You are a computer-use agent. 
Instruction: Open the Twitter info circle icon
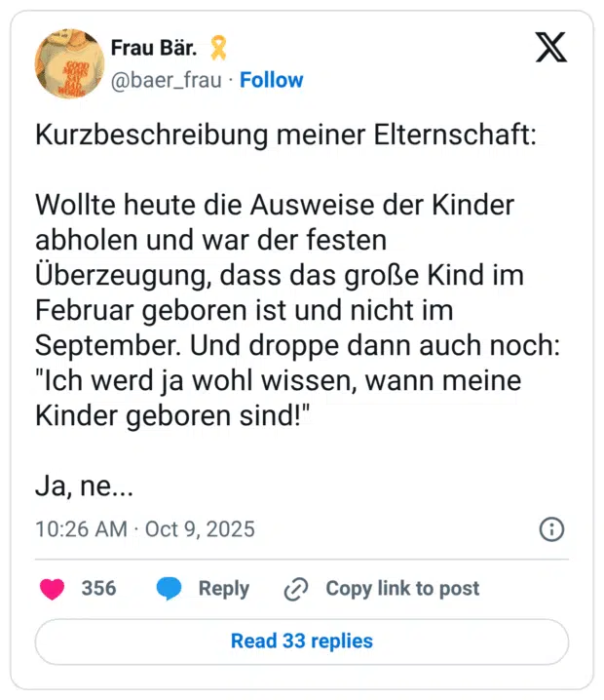pyautogui.click(x=551, y=529)
